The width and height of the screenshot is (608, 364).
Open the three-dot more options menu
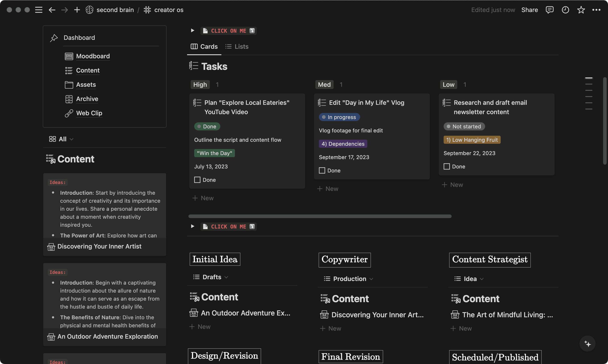(x=596, y=10)
